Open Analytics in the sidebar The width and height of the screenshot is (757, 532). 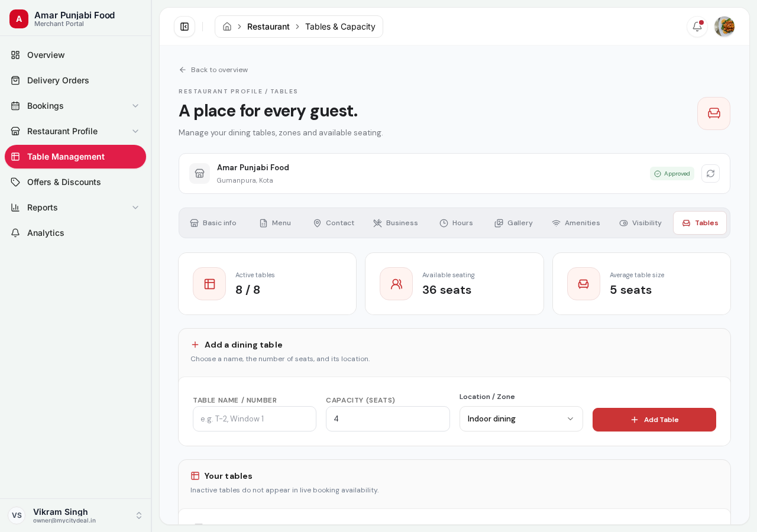tap(76, 233)
